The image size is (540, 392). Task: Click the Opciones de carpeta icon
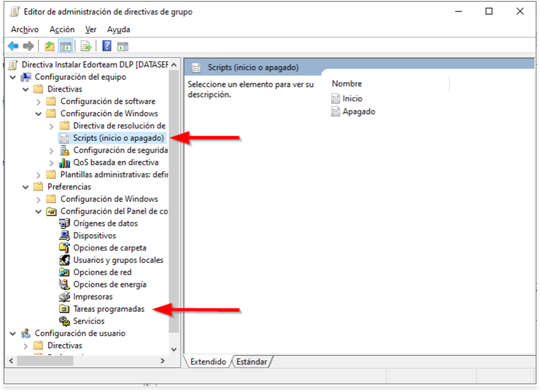point(64,248)
